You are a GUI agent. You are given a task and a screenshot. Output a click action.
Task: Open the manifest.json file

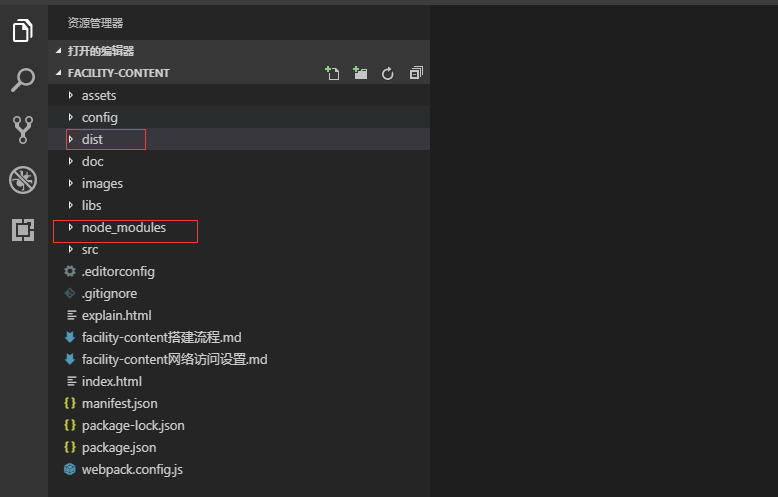(x=120, y=404)
